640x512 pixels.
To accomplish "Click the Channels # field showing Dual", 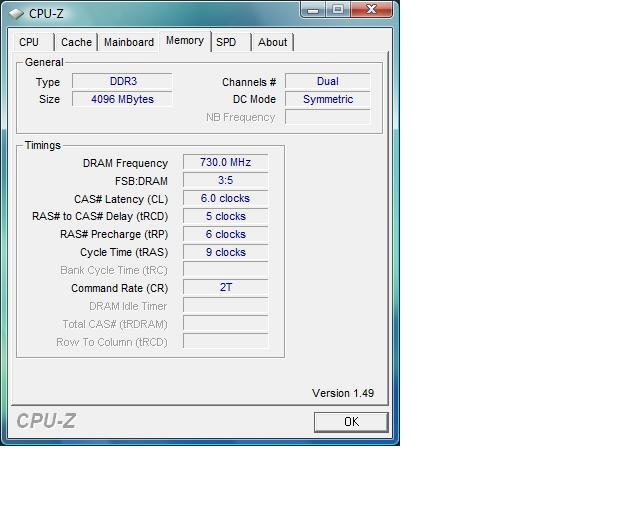I will 328,81.
